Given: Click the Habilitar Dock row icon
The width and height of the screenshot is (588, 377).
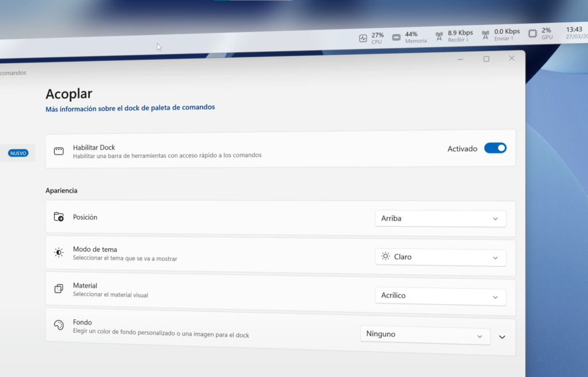Looking at the screenshot, I should [x=59, y=151].
